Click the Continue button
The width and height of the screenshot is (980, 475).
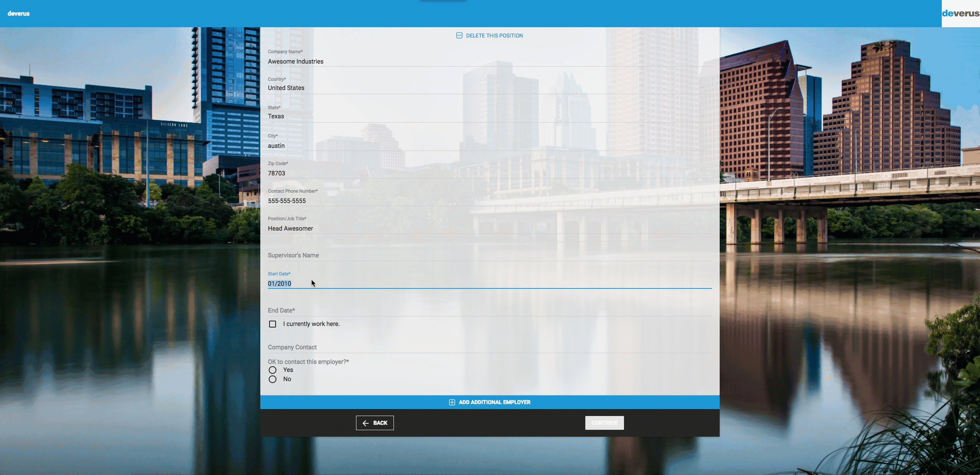[x=604, y=423]
